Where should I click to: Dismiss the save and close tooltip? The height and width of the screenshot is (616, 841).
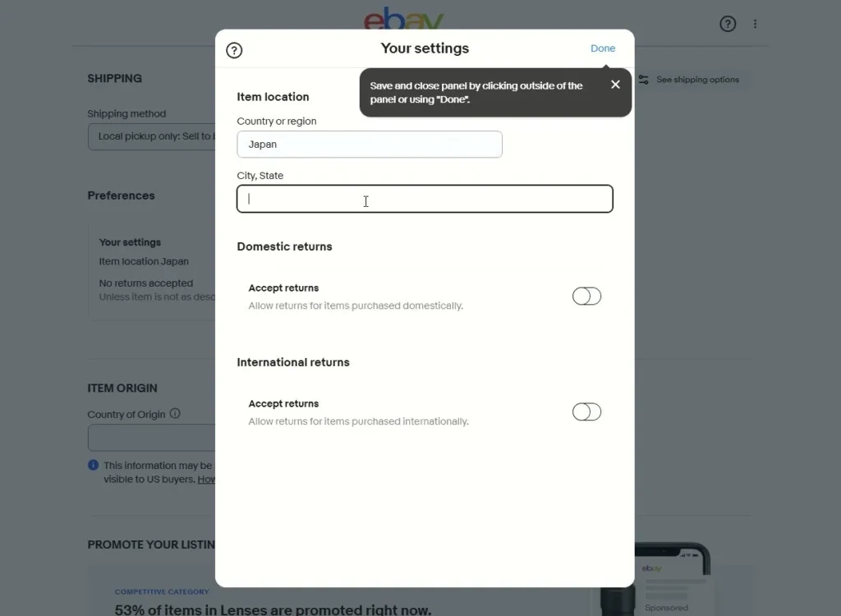point(615,85)
